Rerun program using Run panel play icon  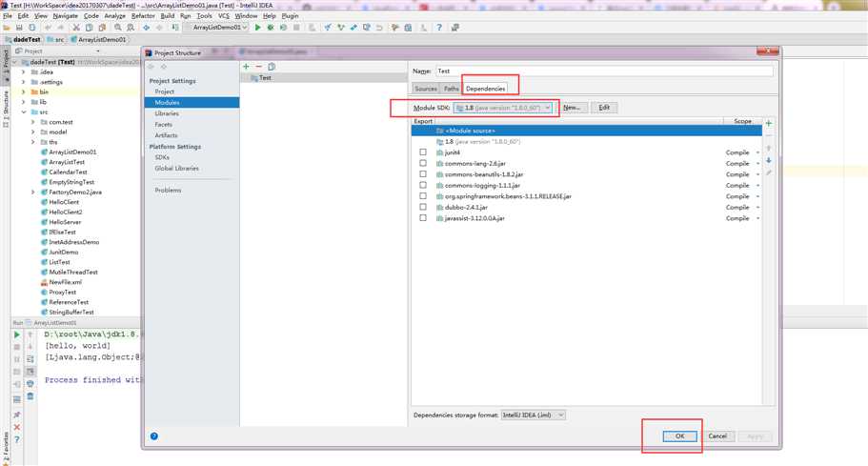[x=16, y=334]
